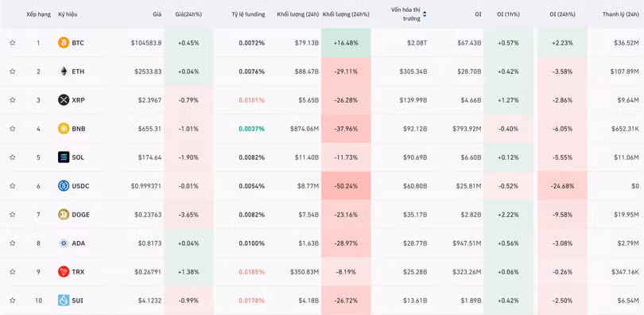This screenshot has height=315, width=644.
Task: Sort by Thanh lý (24h) header
Action: pos(621,14)
